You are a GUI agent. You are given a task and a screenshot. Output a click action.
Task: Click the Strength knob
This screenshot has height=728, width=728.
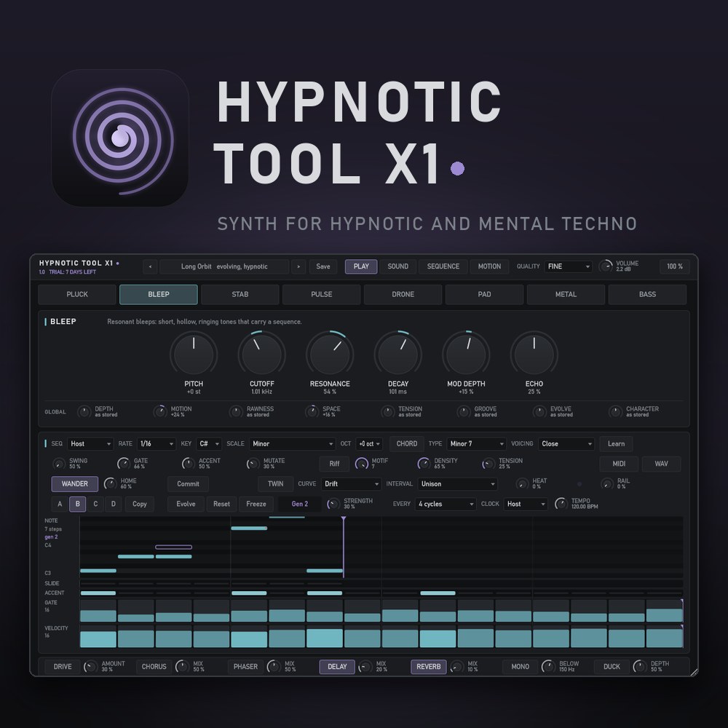point(333,504)
